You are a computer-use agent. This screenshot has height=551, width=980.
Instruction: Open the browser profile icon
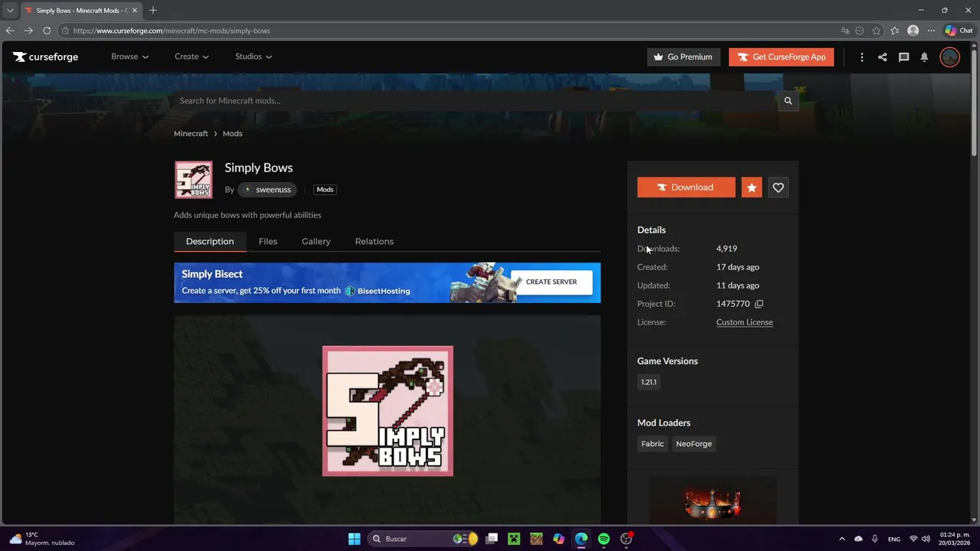coord(913,31)
